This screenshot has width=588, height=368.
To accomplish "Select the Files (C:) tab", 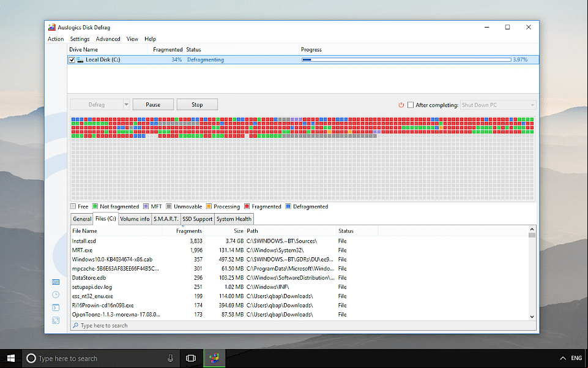I will [x=106, y=219].
